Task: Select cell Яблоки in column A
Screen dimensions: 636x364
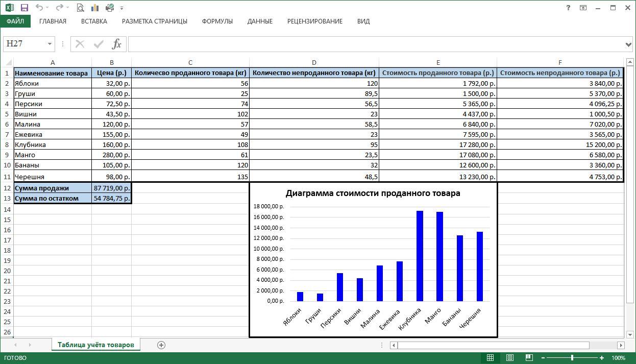Action: (53, 83)
